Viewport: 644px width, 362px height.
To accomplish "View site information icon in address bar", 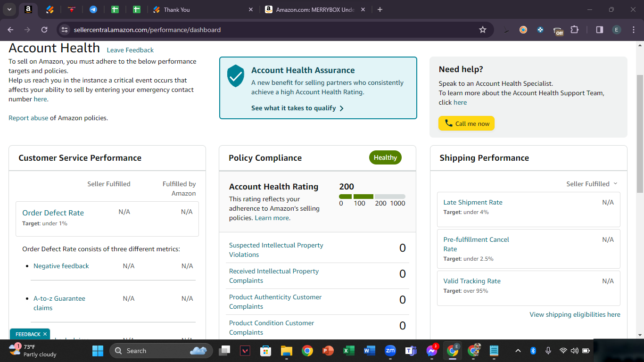I will 65,30.
